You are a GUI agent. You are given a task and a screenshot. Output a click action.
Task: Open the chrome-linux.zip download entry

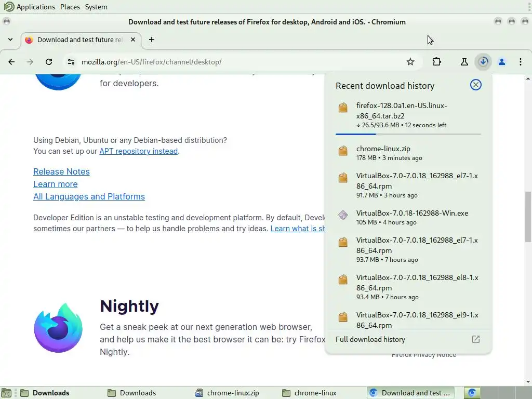[408, 153]
